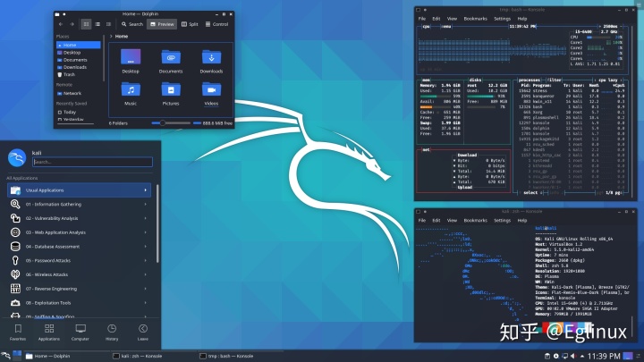Open File menu in top Konsole window
This screenshot has width=644, height=362.
tap(422, 19)
